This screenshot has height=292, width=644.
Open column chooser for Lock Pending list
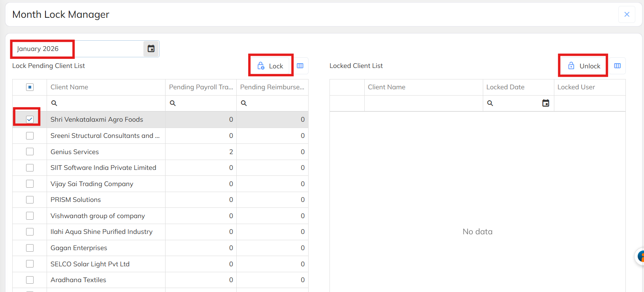pos(300,66)
